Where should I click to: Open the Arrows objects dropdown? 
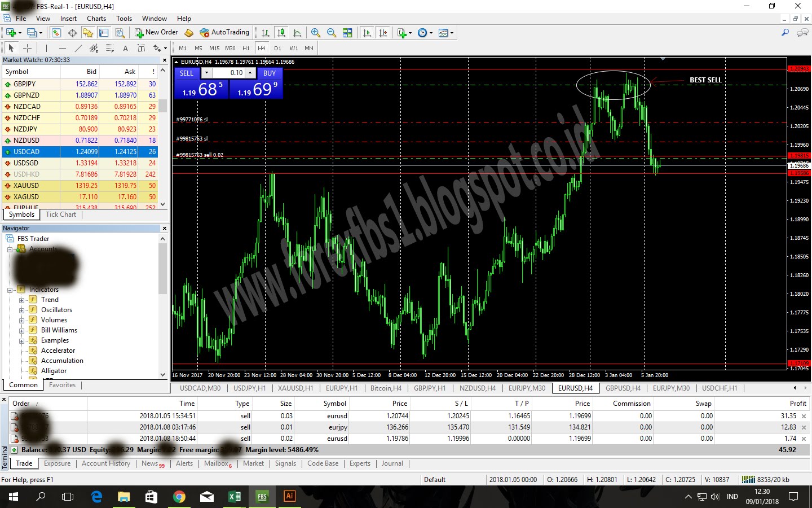pyautogui.click(x=160, y=48)
